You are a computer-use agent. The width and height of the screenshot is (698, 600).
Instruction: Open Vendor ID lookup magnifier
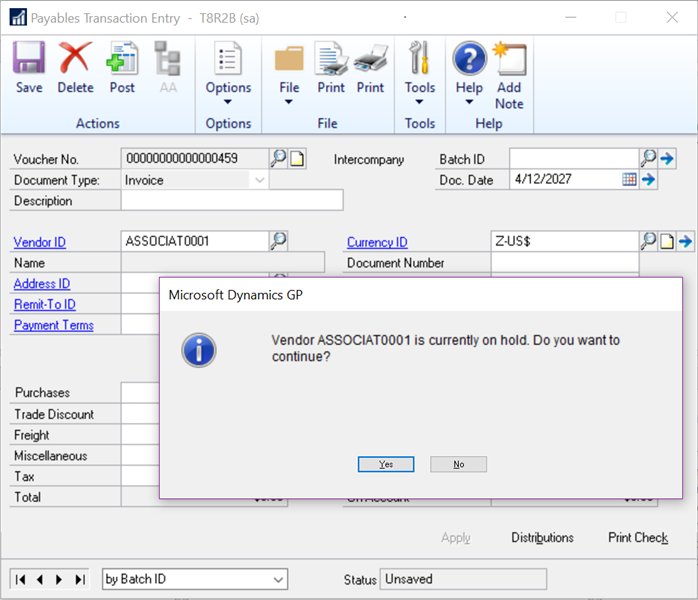point(279,241)
